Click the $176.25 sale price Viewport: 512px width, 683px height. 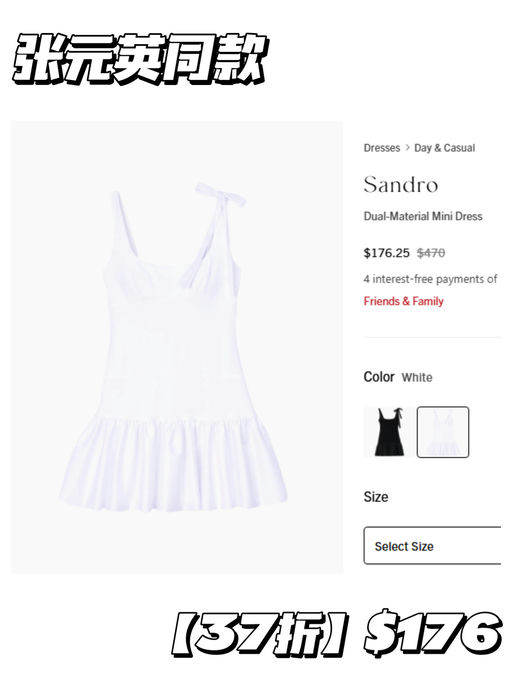(387, 253)
